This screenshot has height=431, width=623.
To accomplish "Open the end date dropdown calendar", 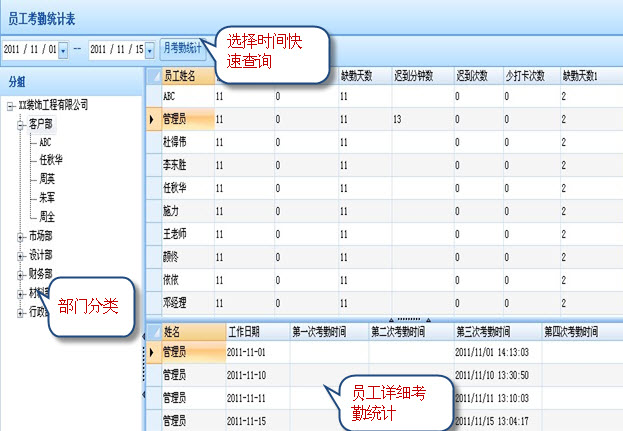I will (151, 49).
